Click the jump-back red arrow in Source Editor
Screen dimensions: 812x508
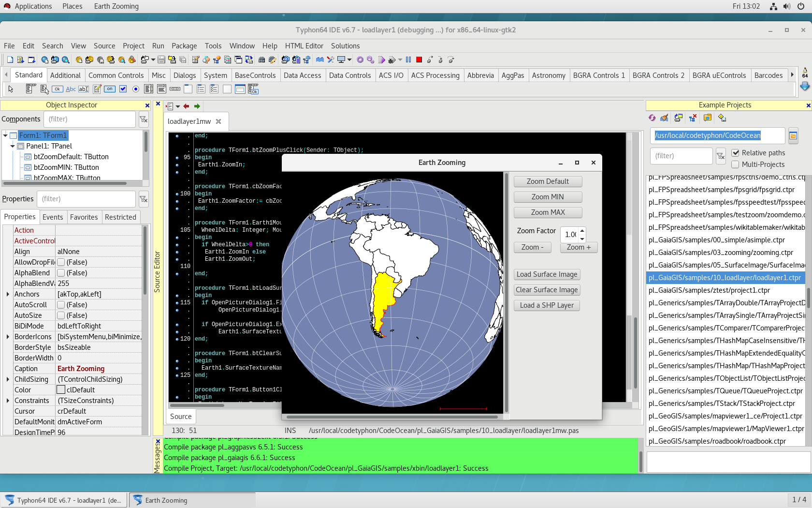point(186,106)
